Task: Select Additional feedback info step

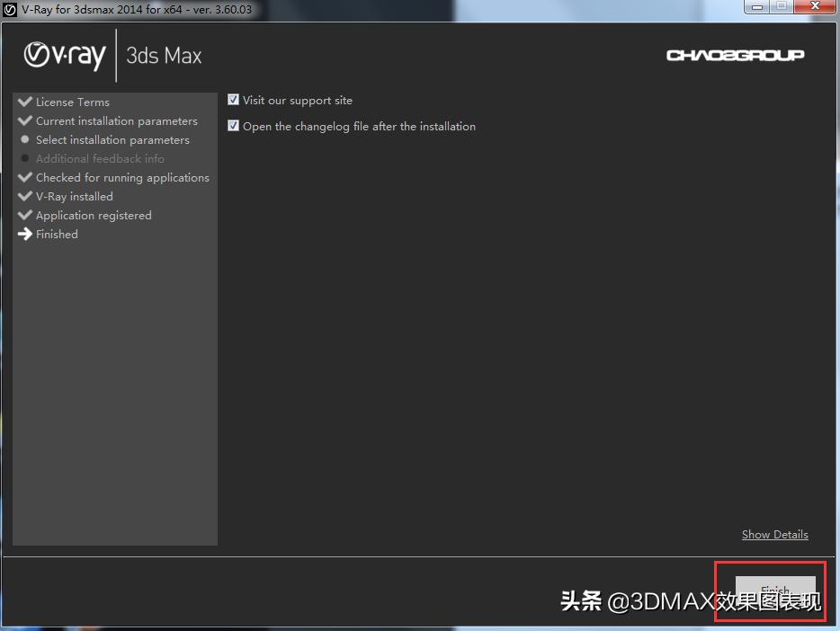Action: point(100,158)
